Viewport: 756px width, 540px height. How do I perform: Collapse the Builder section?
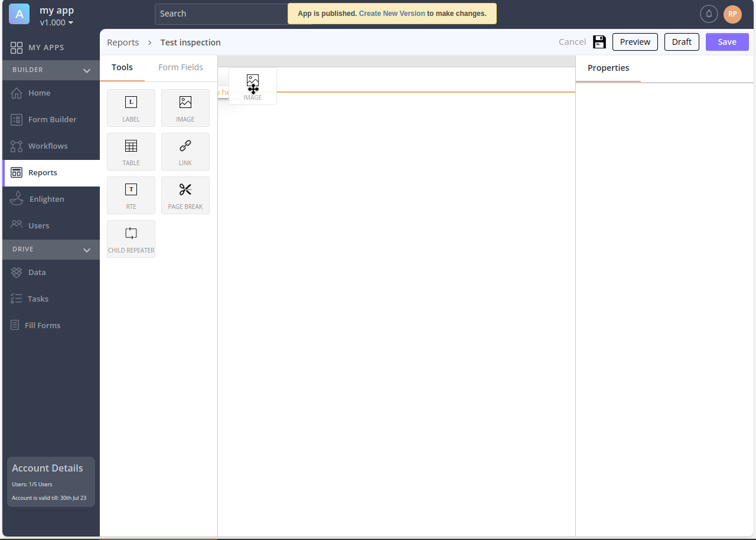(87, 70)
